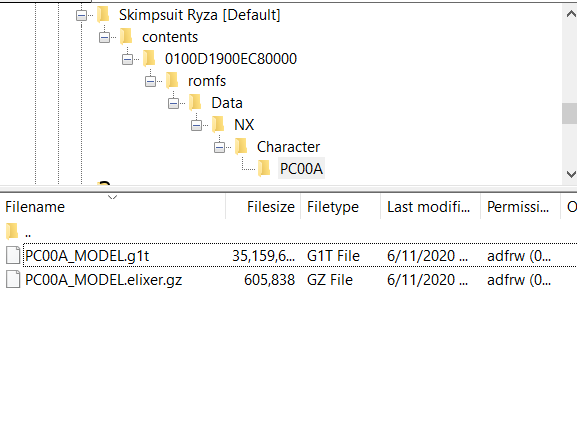The height and width of the screenshot is (438, 577).
Task: Select the Data tree label
Action: (x=227, y=103)
